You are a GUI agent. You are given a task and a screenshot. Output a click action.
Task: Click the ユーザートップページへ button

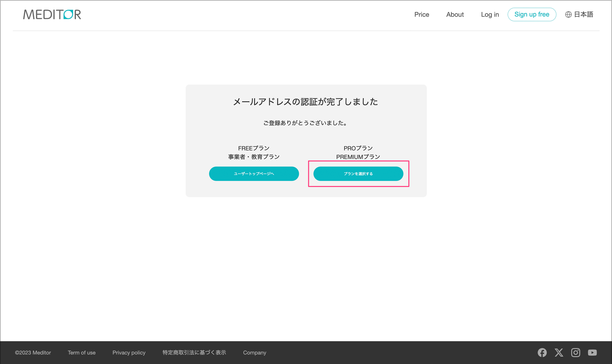(254, 174)
